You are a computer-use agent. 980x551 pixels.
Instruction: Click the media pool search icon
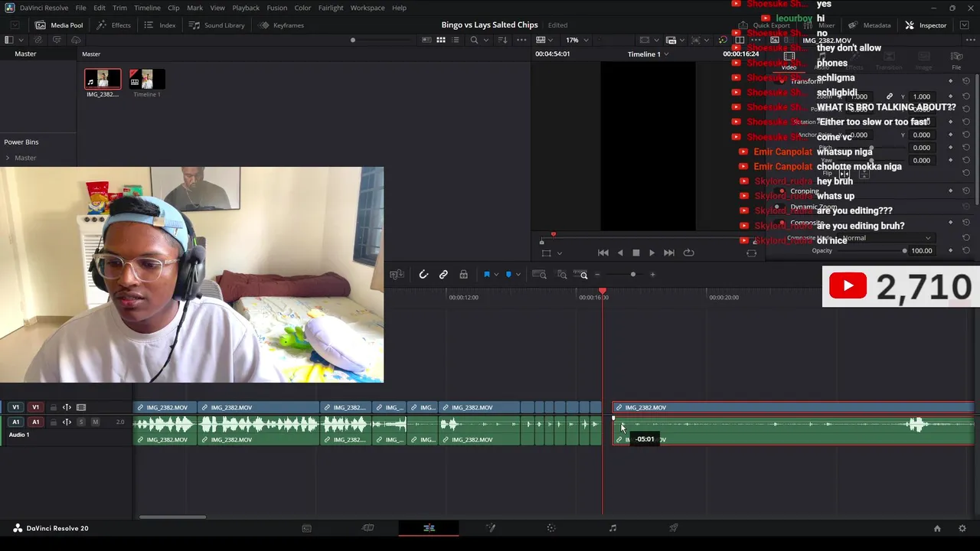(475, 40)
